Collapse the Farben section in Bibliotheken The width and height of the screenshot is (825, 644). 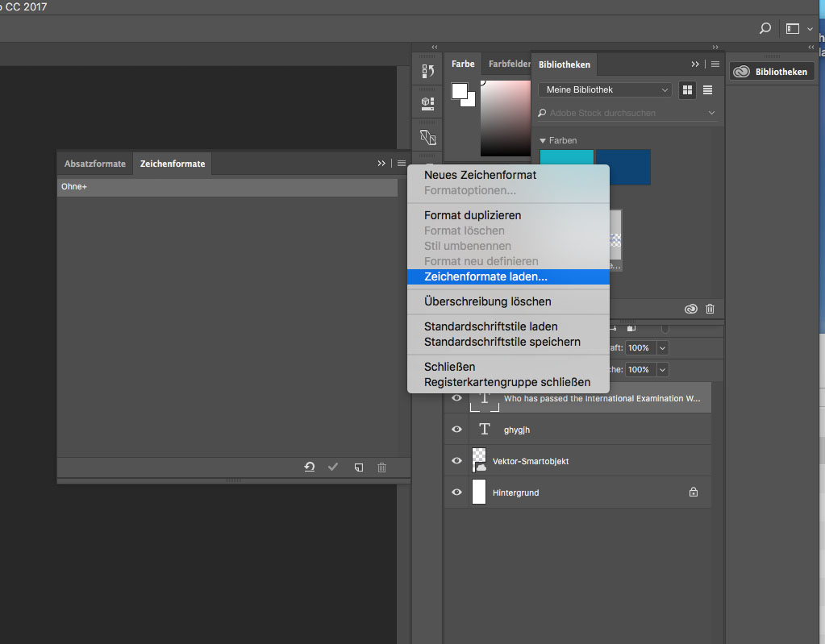click(544, 140)
